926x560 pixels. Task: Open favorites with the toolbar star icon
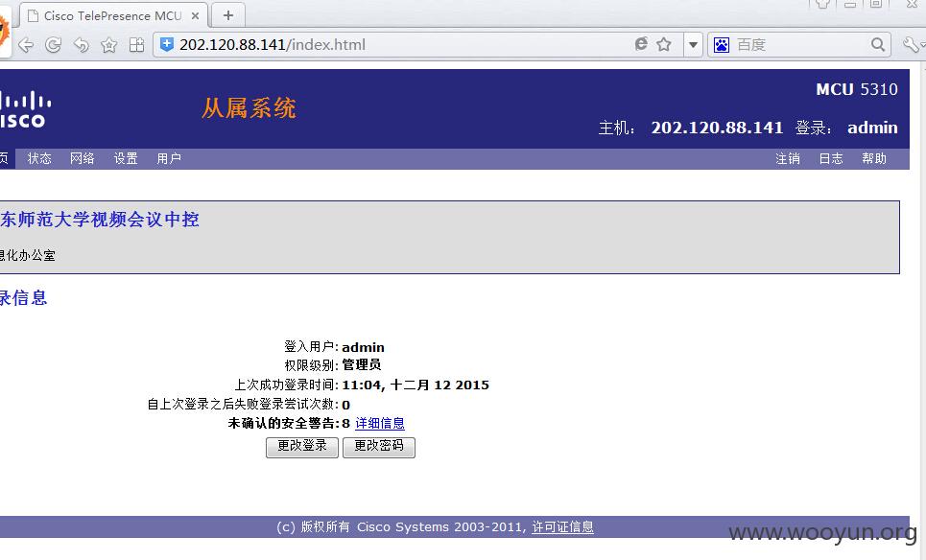coord(108,45)
